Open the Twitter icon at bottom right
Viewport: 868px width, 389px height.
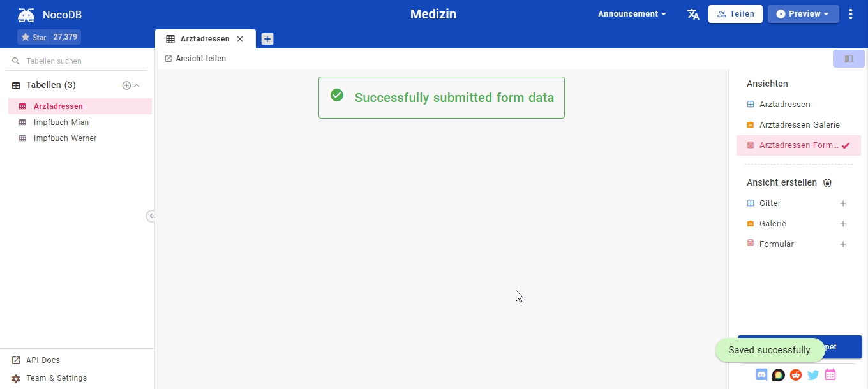812,375
